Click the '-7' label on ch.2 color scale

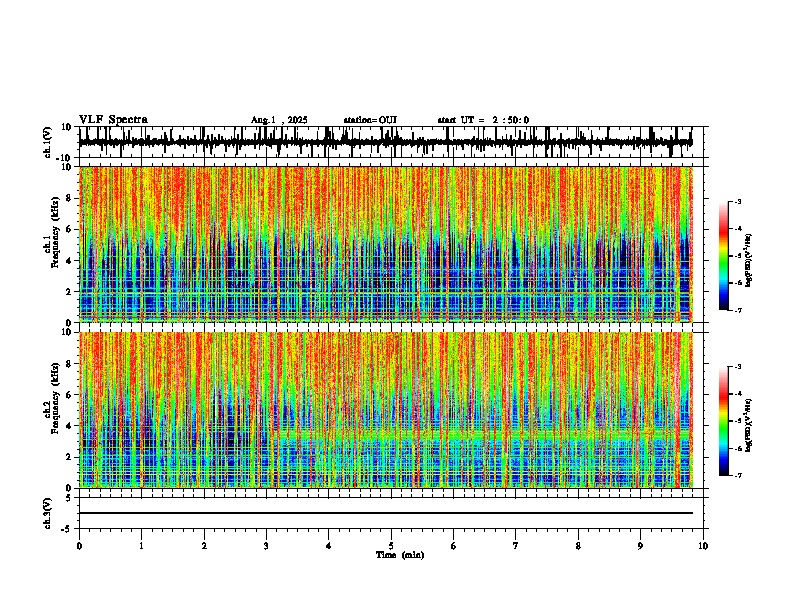pyautogui.click(x=737, y=475)
